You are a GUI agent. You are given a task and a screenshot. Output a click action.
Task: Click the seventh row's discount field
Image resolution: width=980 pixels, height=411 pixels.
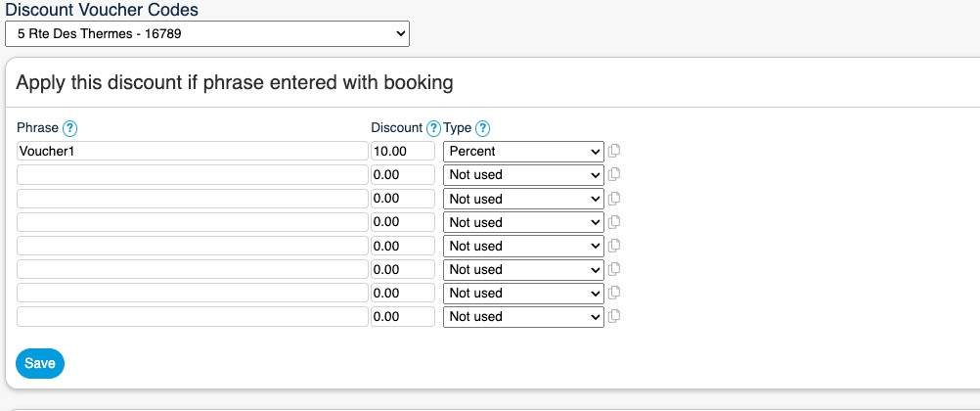pyautogui.click(x=402, y=293)
